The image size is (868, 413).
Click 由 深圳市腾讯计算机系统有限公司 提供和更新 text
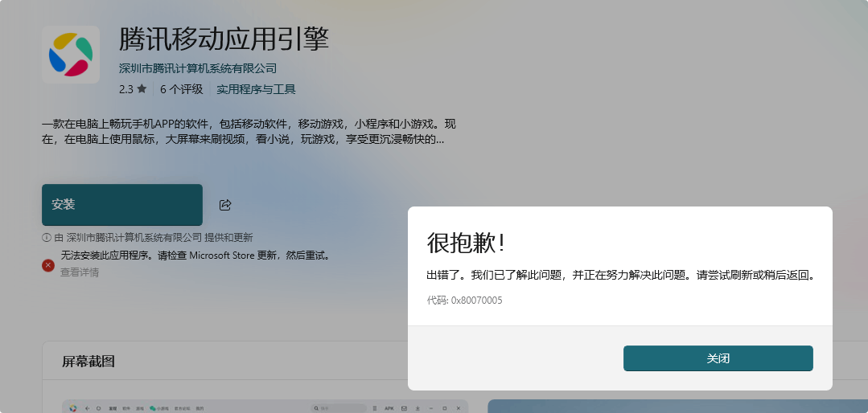(x=154, y=238)
